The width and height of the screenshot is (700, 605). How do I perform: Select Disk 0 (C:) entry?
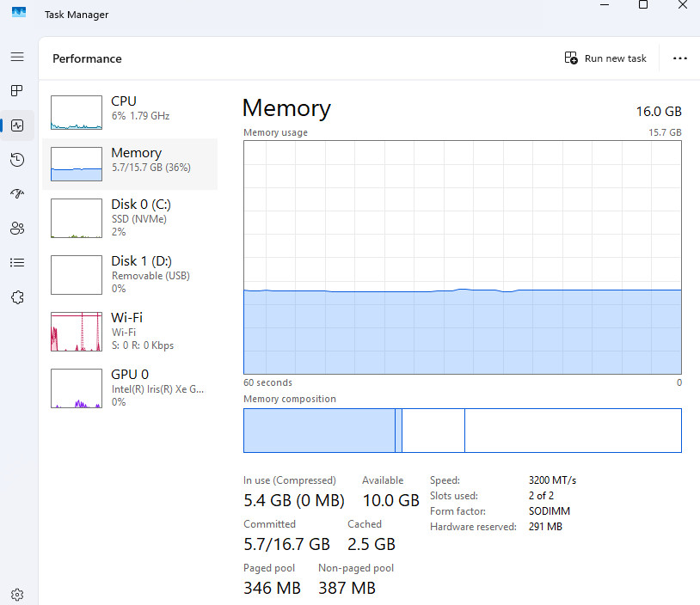pyautogui.click(x=130, y=217)
